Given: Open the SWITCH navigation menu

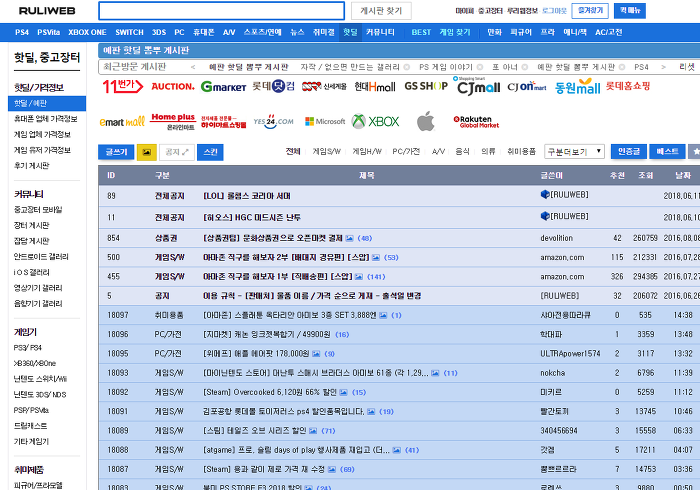Looking at the screenshot, I should pyautogui.click(x=129, y=32).
